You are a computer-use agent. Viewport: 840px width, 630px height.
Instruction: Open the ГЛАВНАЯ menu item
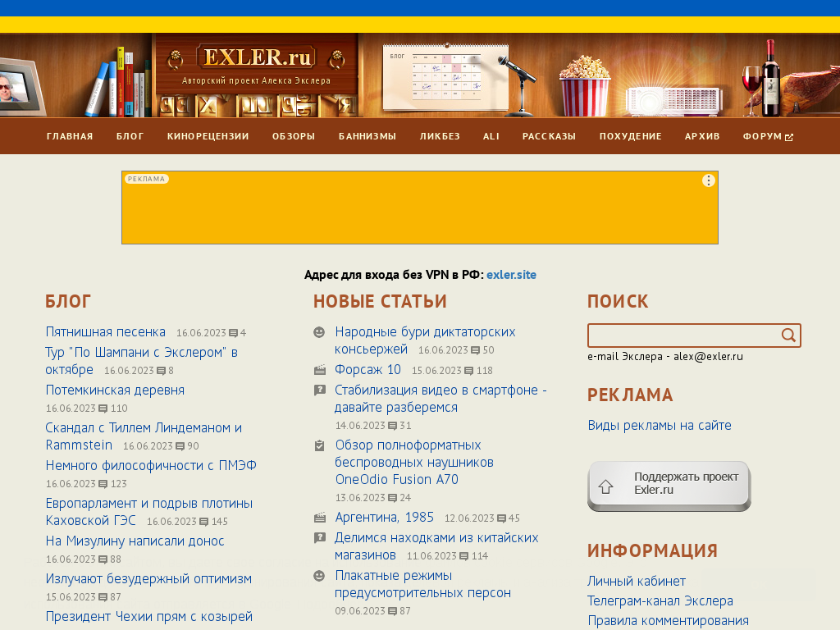(70, 137)
